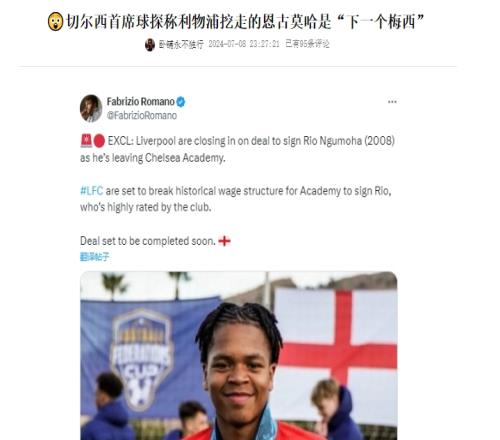Screen dimensions: 500x440
Task: Click the 翻译帖子 translate post link
Action: click(x=94, y=257)
